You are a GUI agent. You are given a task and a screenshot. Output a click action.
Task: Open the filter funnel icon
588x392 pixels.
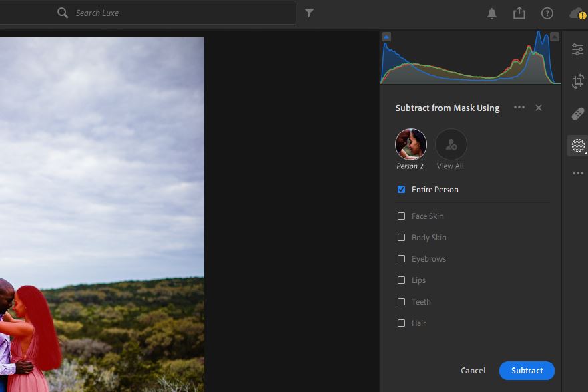(x=309, y=13)
